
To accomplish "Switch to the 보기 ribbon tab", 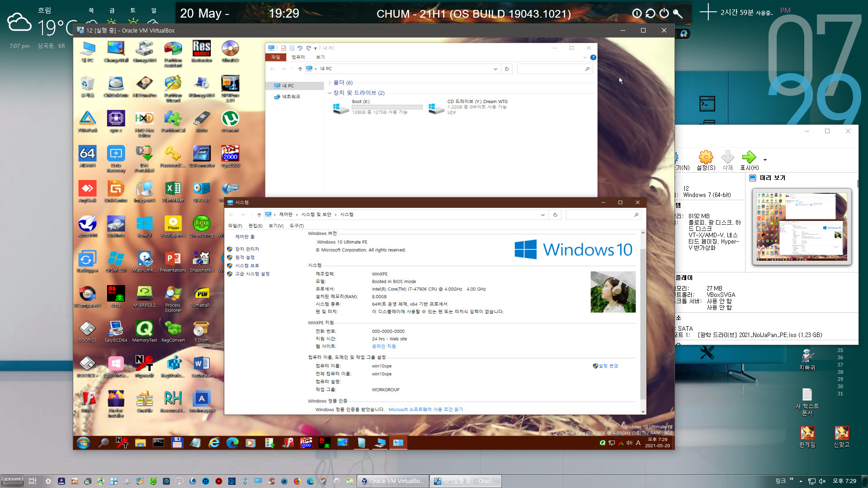I will point(321,57).
